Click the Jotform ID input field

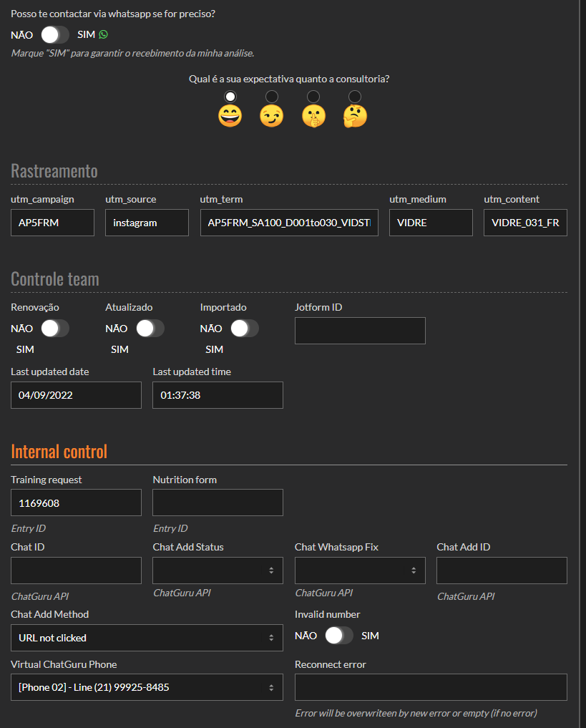click(x=360, y=331)
